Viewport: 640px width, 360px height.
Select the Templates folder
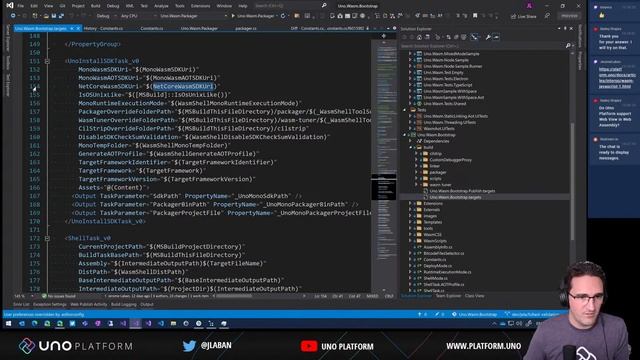point(433,222)
